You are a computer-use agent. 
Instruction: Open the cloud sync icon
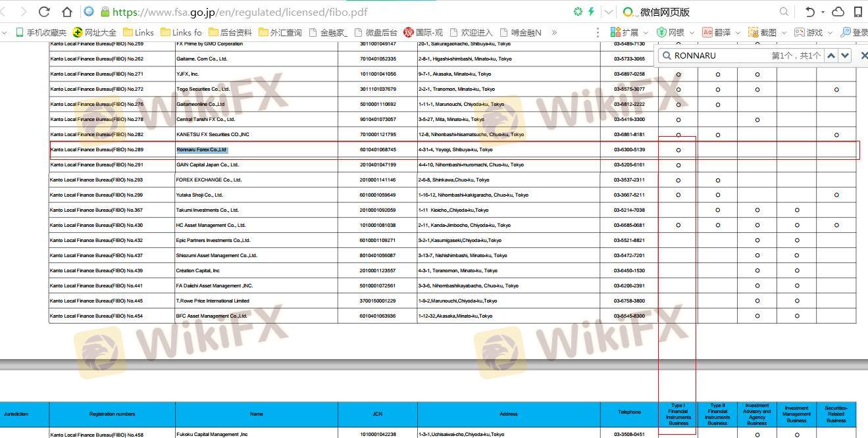click(838, 12)
